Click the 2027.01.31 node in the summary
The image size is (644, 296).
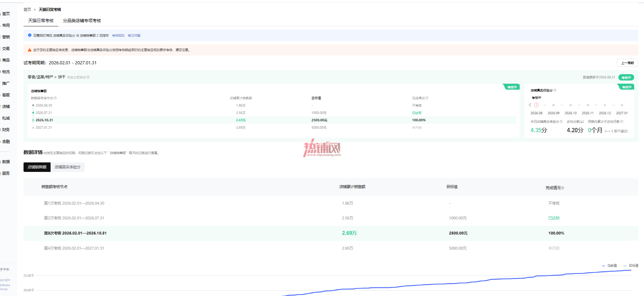pyautogui.click(x=44, y=128)
